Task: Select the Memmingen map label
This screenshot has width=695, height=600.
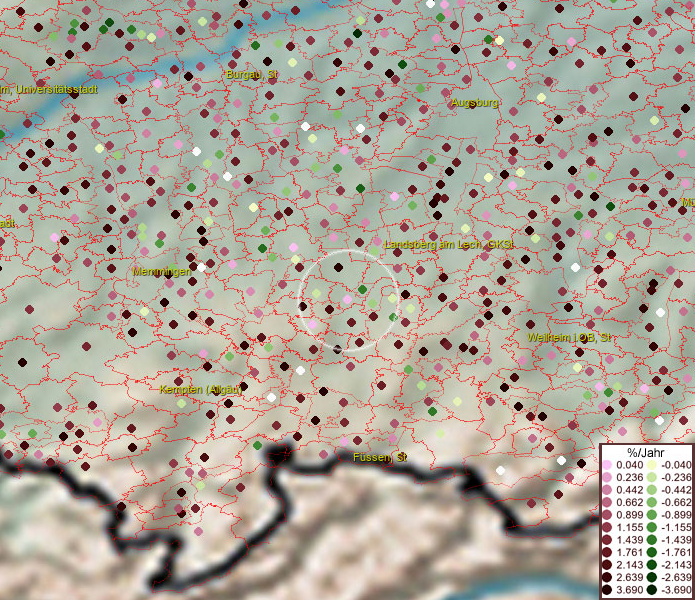Action: [162, 271]
